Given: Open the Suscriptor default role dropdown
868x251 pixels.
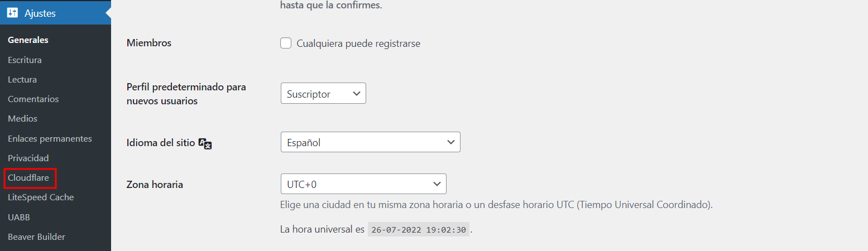Looking at the screenshot, I should tap(323, 94).
